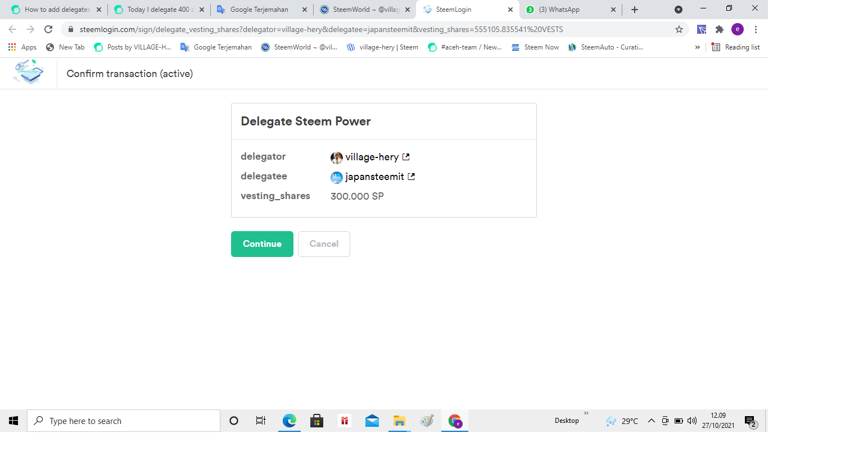
Task: Open the Google Terjemahan bookmark
Action: (216, 47)
